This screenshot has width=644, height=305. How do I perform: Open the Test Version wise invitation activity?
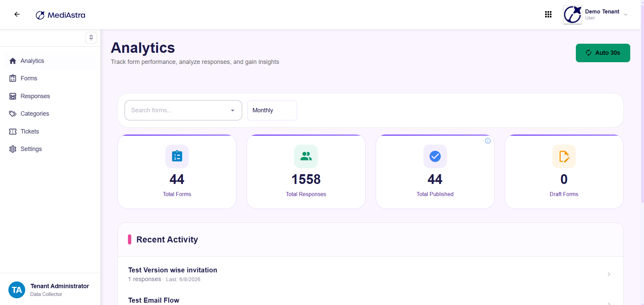click(370, 274)
